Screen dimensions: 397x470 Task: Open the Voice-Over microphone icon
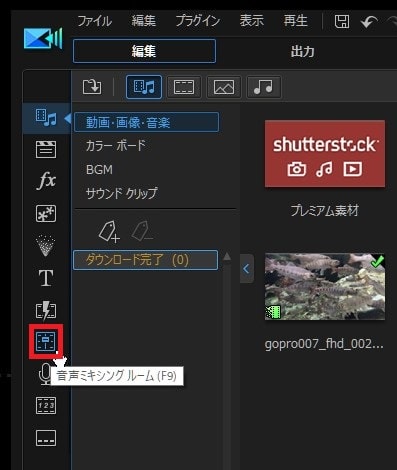[x=45, y=374]
